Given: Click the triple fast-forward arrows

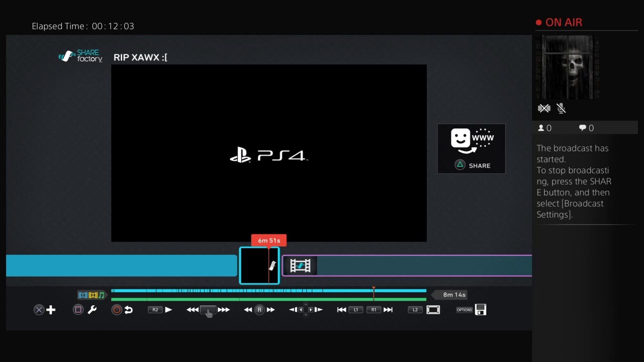Looking at the screenshot, I should 224,310.
